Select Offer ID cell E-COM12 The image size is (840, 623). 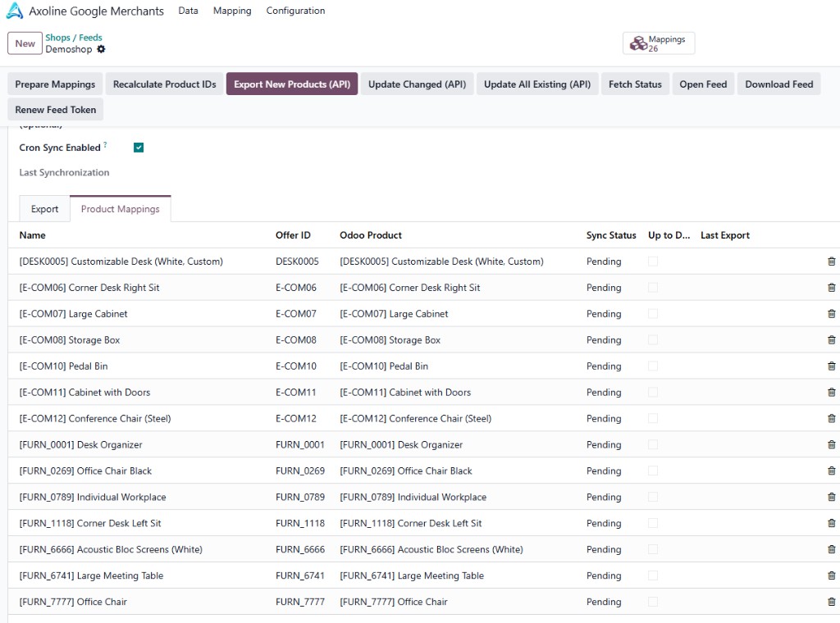[x=295, y=419]
